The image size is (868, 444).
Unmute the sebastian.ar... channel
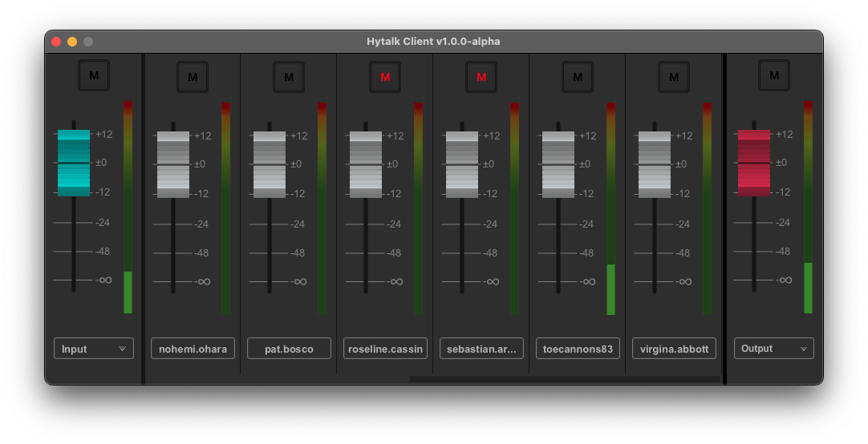coord(481,77)
